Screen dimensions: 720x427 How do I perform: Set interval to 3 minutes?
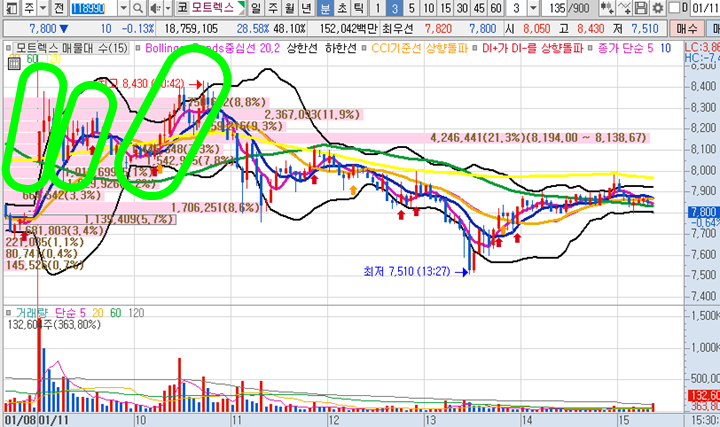point(394,8)
